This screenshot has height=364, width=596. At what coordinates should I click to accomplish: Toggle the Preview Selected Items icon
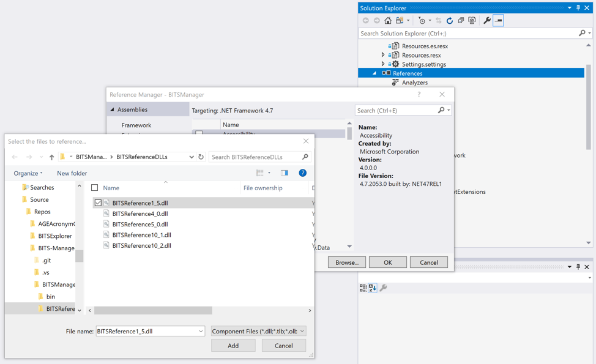(x=498, y=21)
